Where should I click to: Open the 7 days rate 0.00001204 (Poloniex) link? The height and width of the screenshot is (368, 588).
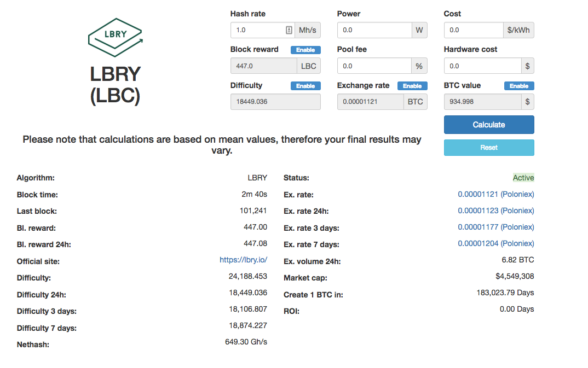[496, 244]
